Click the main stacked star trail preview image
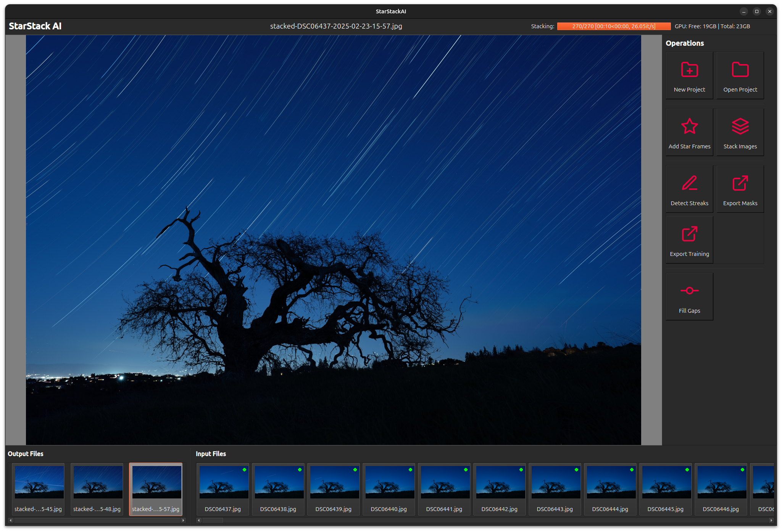782x532 pixels. [333, 239]
